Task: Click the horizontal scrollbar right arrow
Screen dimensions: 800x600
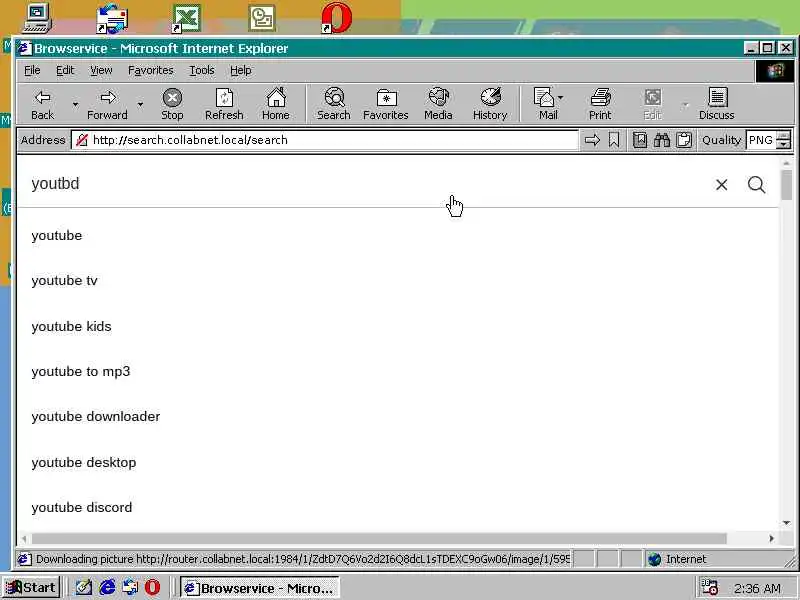Action: click(x=772, y=538)
